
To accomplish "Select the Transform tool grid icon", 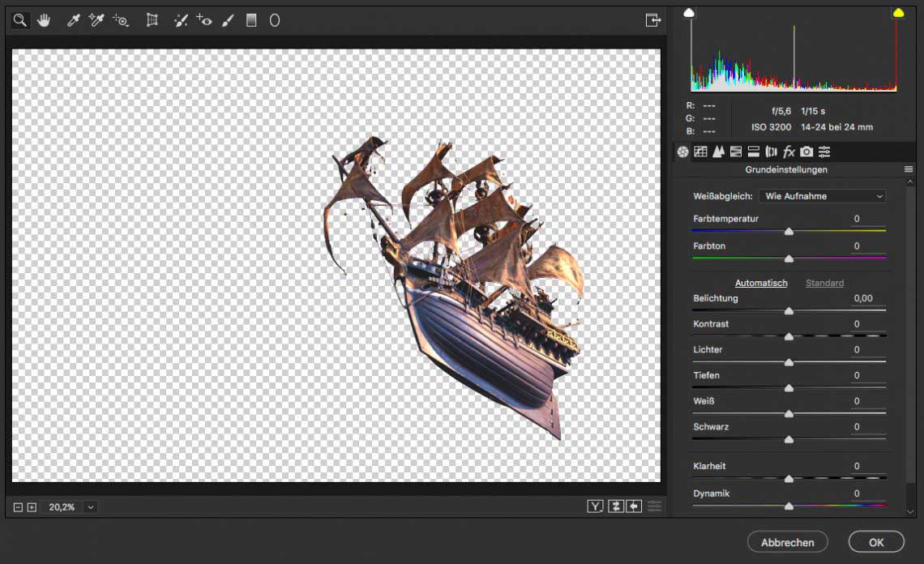I will (152, 20).
